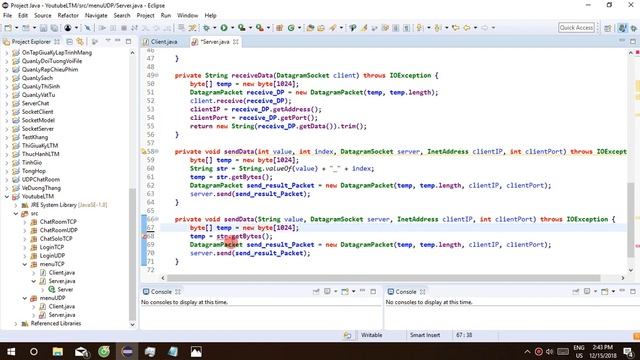Click the green Run button icon
This screenshot has height=360, width=640.
click(x=224, y=28)
